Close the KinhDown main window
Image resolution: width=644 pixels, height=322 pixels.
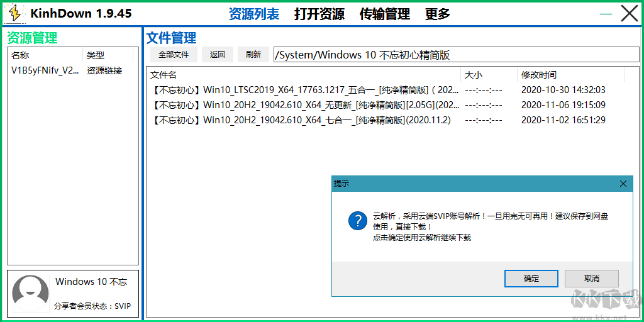pyautogui.click(x=629, y=14)
